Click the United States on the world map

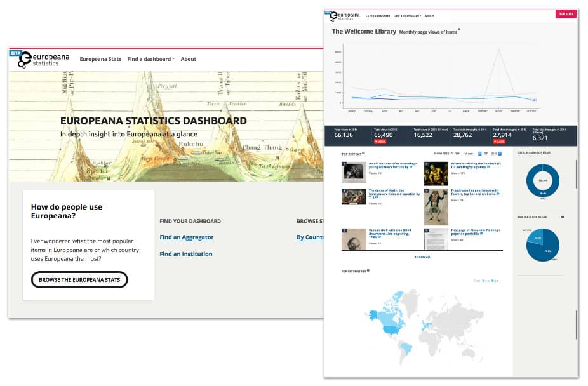(x=392, y=330)
